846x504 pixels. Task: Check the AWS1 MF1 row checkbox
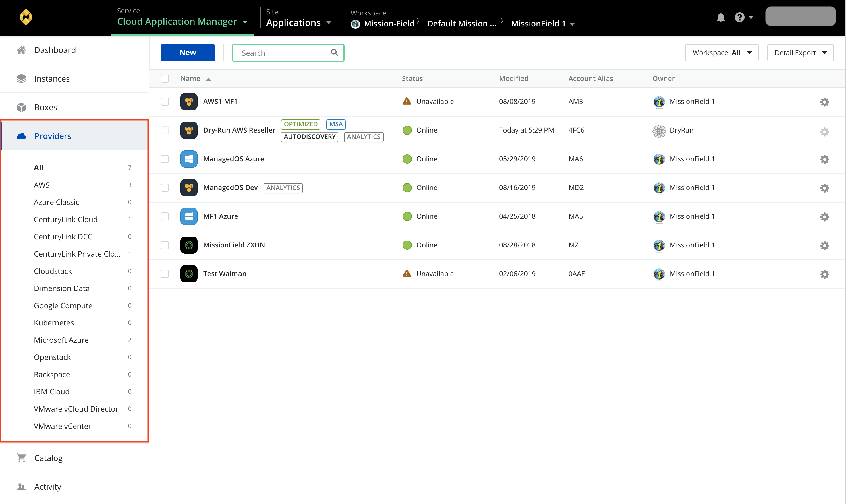click(x=165, y=102)
